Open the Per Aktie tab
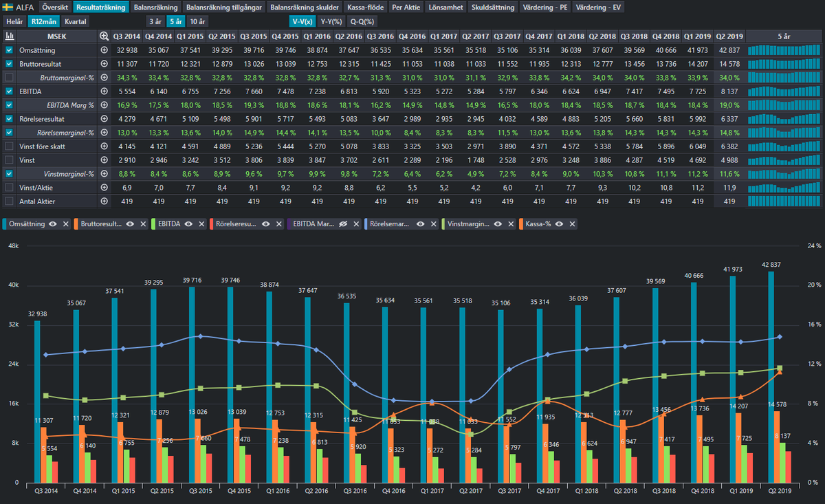Viewport: 825px width, 504px height. click(406, 8)
